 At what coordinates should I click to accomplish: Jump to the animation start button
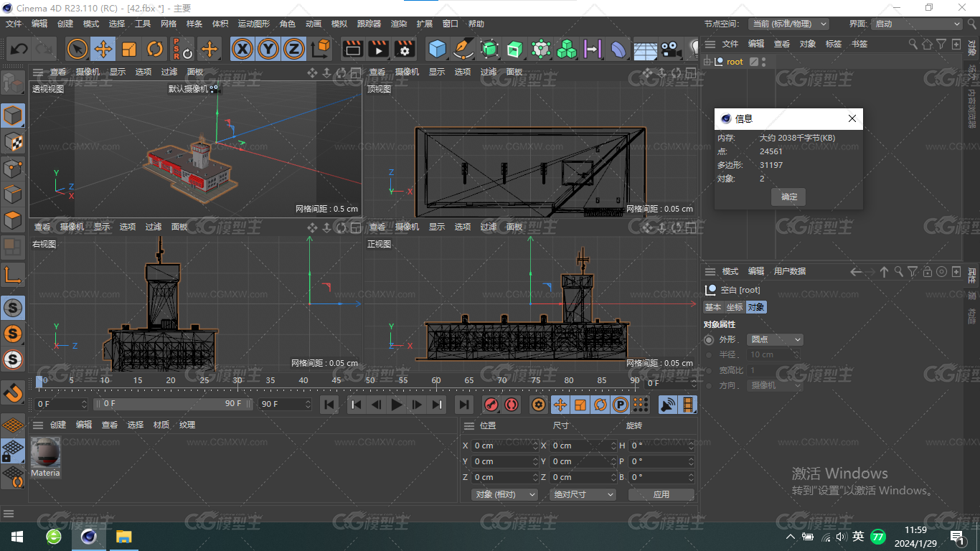[329, 405]
